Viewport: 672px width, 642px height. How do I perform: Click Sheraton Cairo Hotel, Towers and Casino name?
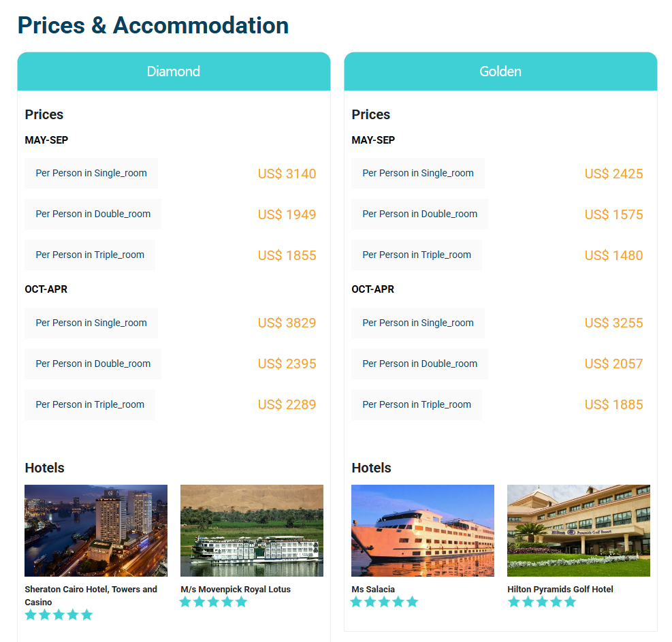pyautogui.click(x=91, y=596)
